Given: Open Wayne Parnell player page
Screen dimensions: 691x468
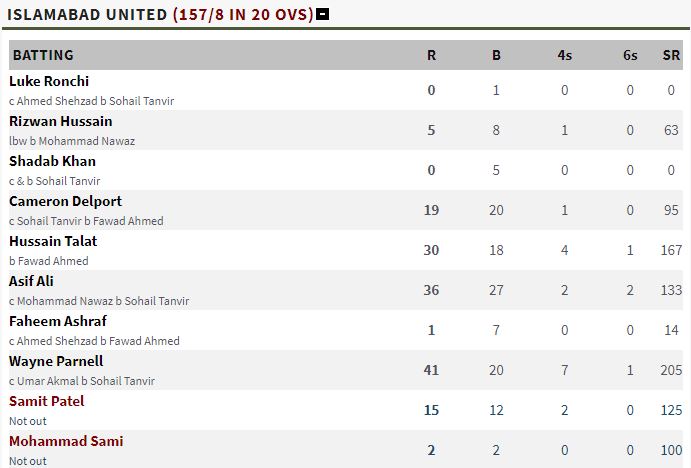Looking at the screenshot, I should pos(56,362).
